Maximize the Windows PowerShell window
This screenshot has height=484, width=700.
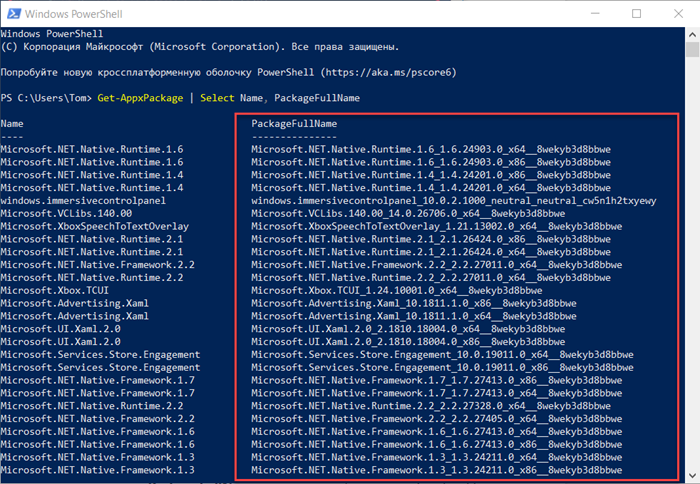pos(637,14)
